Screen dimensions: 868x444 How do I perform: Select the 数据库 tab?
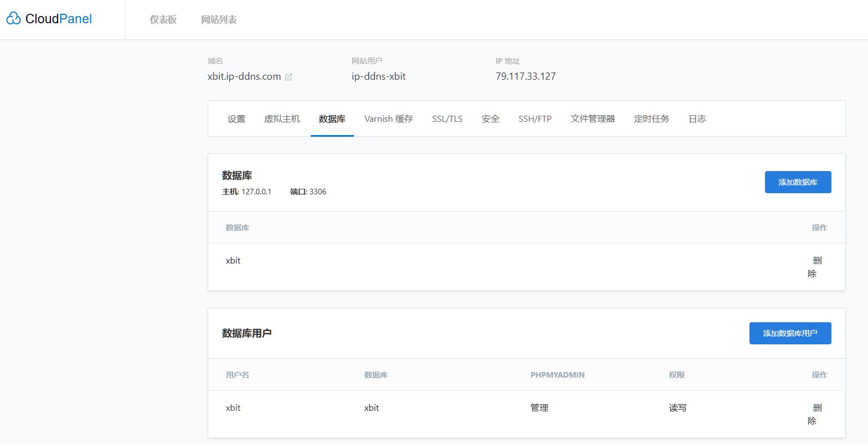click(x=332, y=118)
